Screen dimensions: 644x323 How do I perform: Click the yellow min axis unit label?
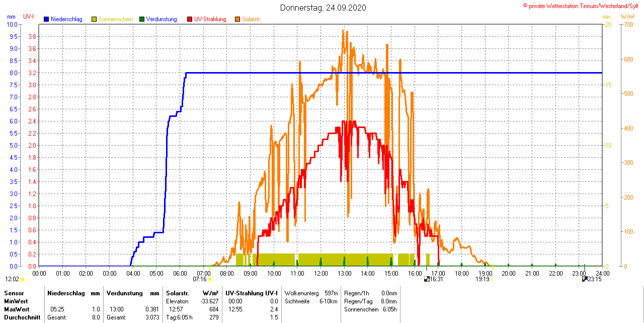coord(607,17)
